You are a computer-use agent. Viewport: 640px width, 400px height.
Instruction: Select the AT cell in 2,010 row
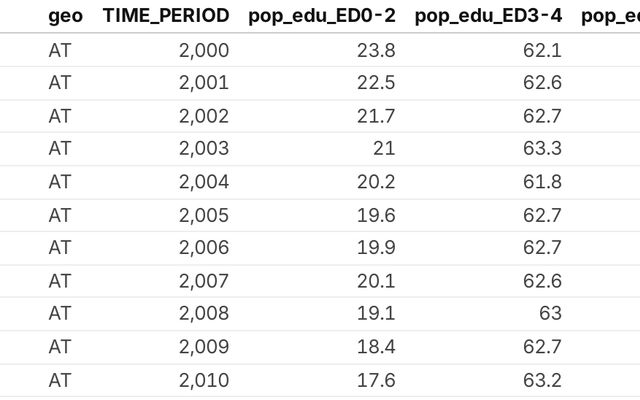pyautogui.click(x=60, y=380)
